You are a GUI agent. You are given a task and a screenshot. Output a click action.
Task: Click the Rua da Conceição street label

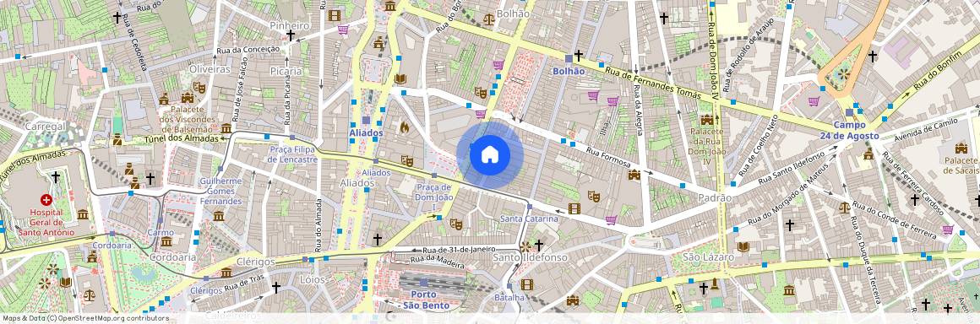point(248,49)
